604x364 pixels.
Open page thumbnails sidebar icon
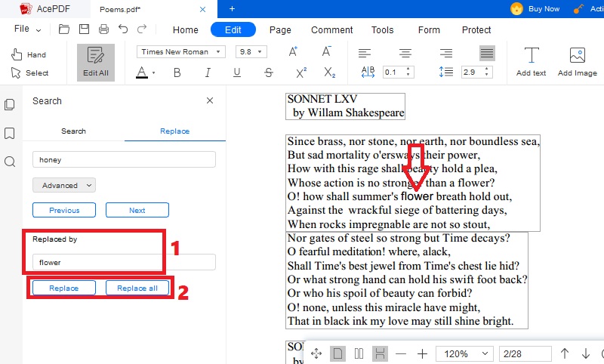click(x=10, y=104)
